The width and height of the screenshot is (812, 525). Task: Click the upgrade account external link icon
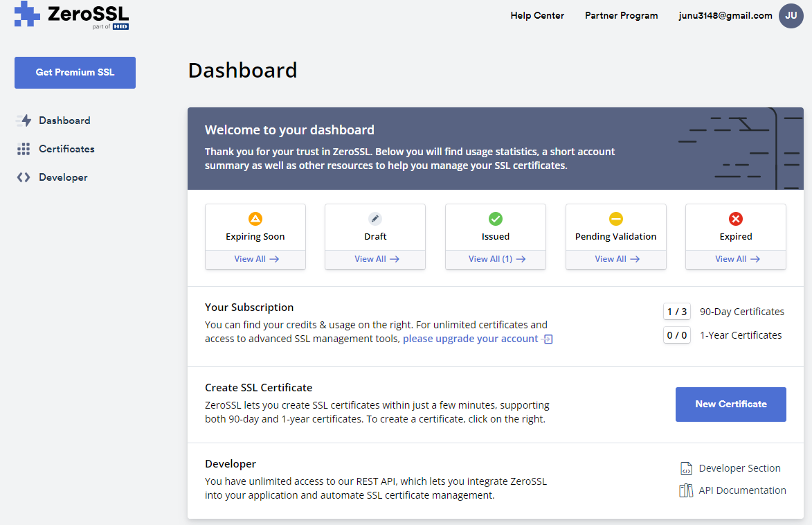pos(548,339)
